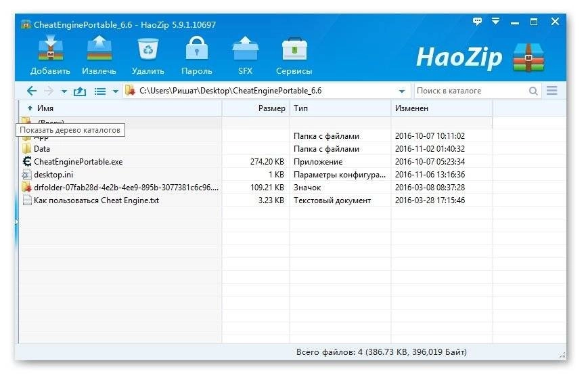Viewport: 588px width, 384px height.
Task: Open the hamburger menu beside search
Action: coord(551,91)
